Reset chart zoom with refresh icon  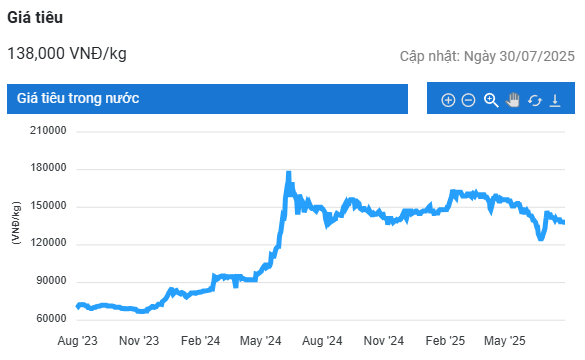pos(535,100)
